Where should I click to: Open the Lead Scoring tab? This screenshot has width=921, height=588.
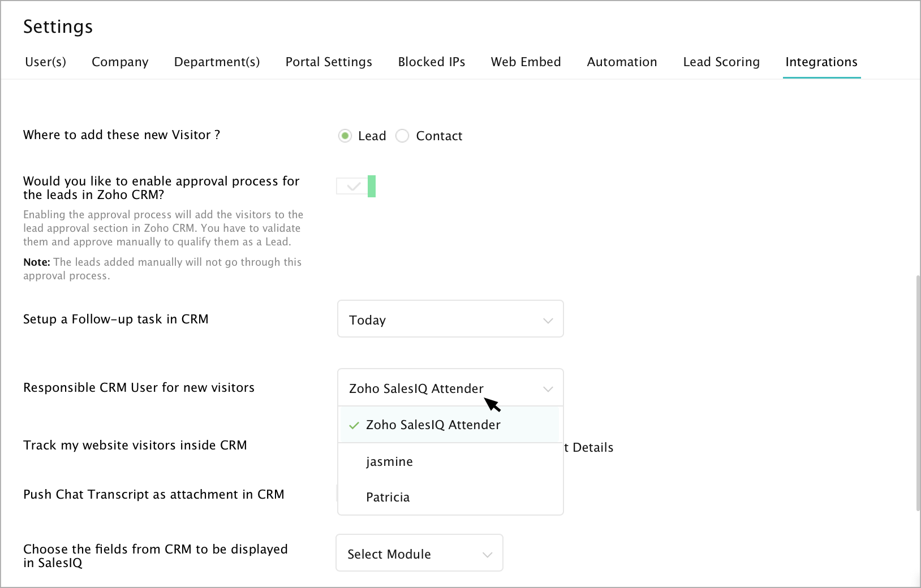point(721,62)
